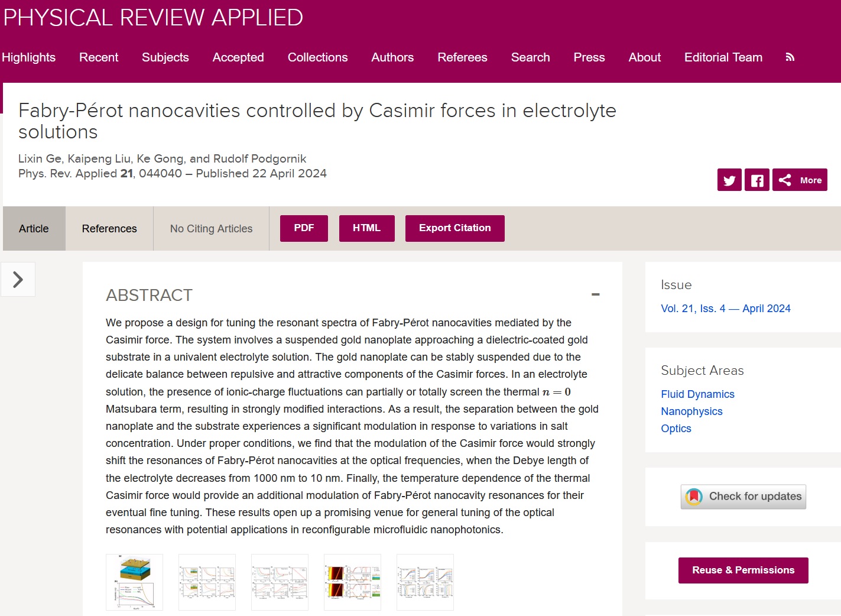Switch to the References tab
841x616 pixels.
click(109, 229)
